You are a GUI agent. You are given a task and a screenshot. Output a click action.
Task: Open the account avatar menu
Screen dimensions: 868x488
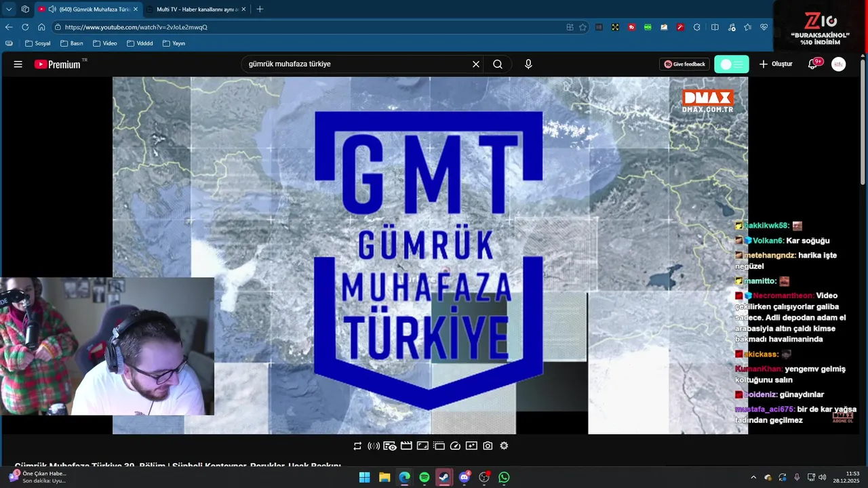click(839, 64)
